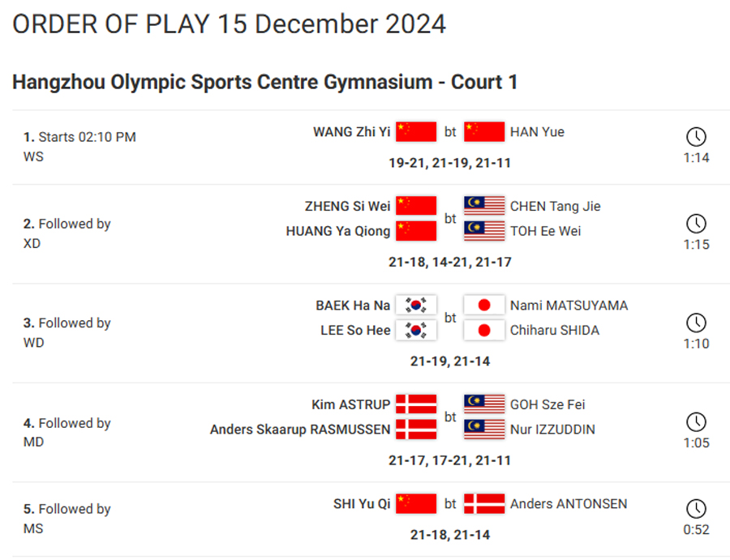The width and height of the screenshot is (730, 560).
Task: Open player ZHENG Si Wei
Action: click(x=347, y=206)
